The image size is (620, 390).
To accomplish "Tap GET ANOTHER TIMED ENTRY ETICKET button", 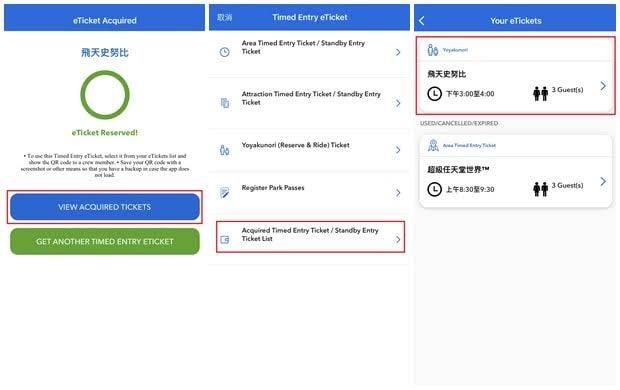I will (105, 241).
